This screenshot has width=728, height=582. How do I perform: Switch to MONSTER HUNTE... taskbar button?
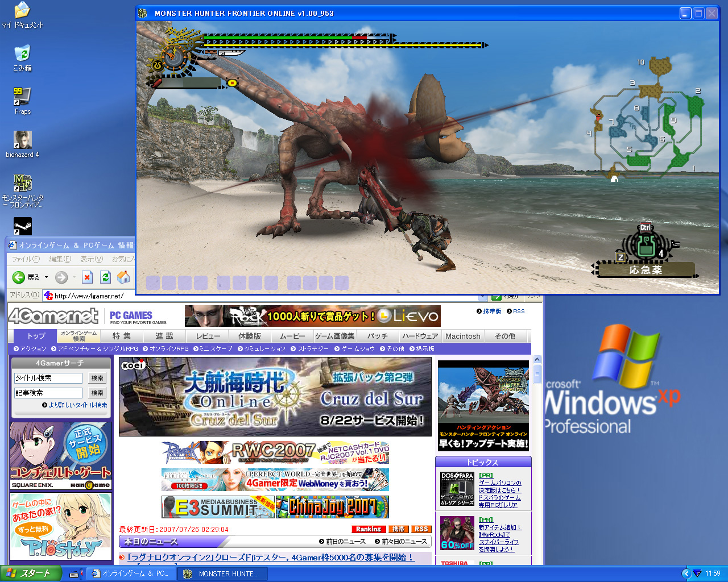(222, 573)
